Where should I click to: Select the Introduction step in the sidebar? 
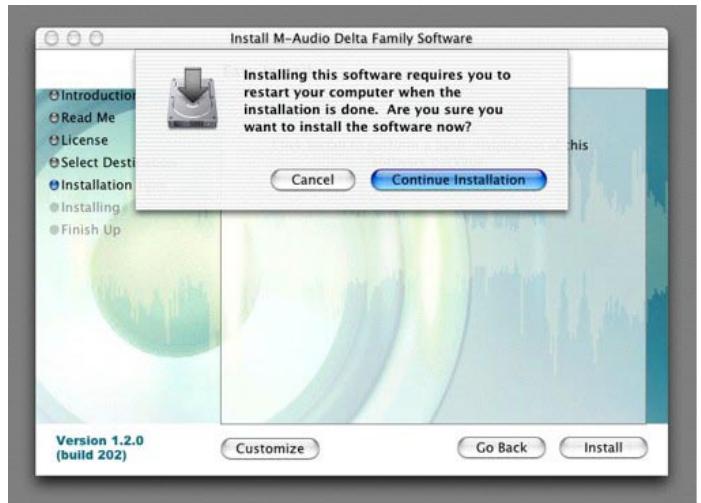pyautogui.click(x=92, y=95)
